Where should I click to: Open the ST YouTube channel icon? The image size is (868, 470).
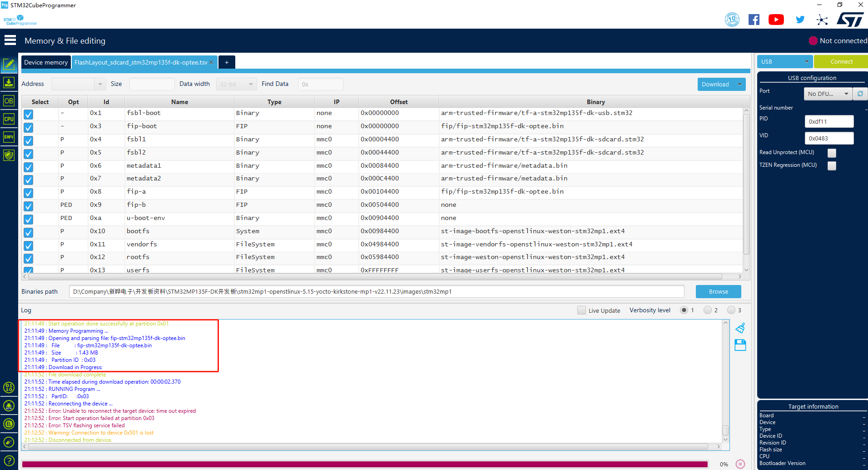coord(776,20)
